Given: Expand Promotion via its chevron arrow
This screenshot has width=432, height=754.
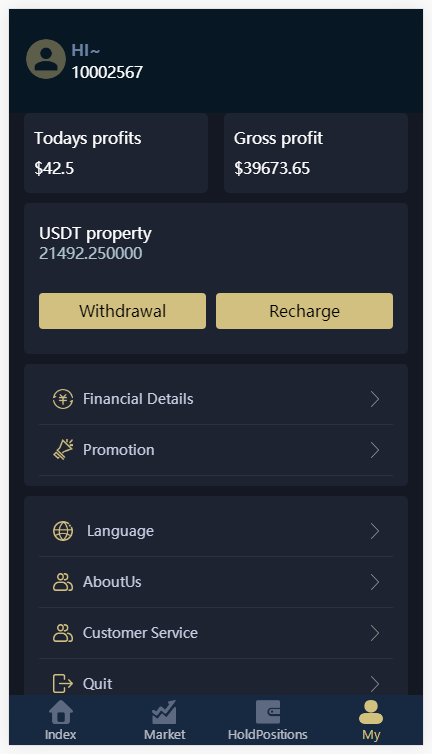Looking at the screenshot, I should (x=375, y=450).
